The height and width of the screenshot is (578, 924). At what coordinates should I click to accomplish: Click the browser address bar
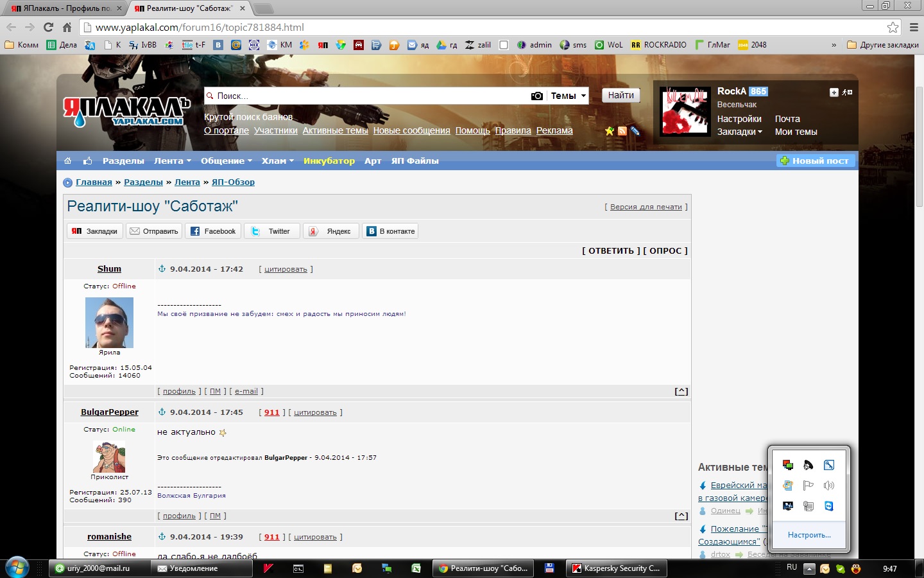488,27
